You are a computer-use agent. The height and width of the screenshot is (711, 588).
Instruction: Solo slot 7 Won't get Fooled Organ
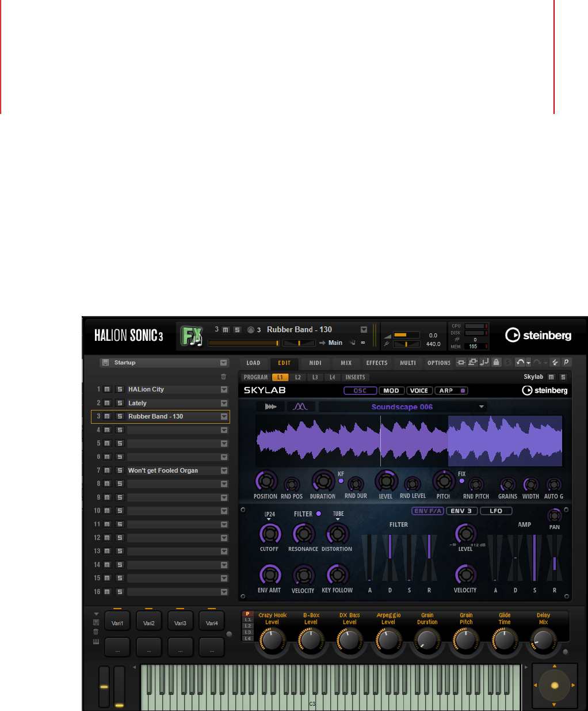click(120, 470)
